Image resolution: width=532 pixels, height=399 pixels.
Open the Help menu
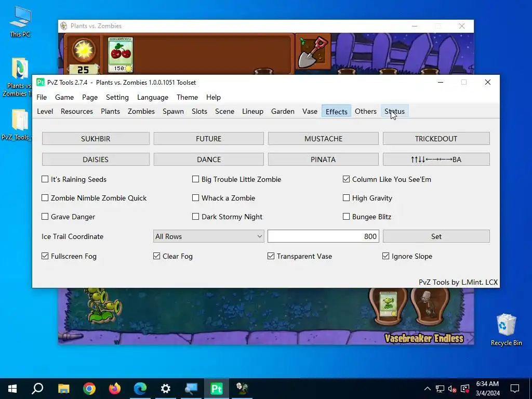(214, 97)
